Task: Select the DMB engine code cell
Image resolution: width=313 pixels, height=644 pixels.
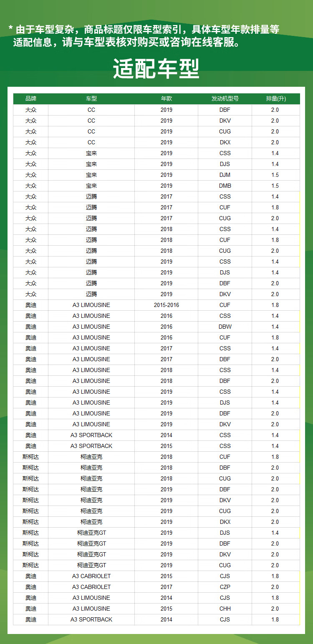Action: [225, 186]
